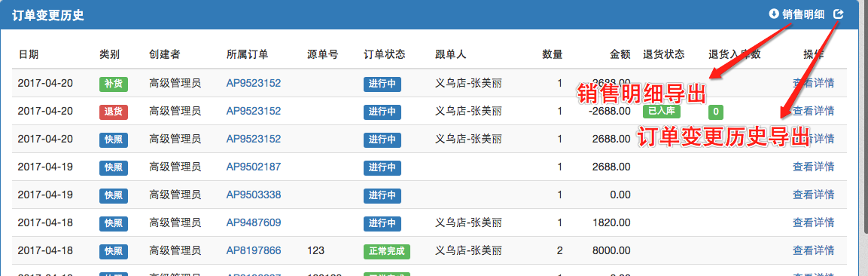Select 义乌店-张美丽 in the AP9487609 row
Screen dimensions: 868x276
[468, 222]
